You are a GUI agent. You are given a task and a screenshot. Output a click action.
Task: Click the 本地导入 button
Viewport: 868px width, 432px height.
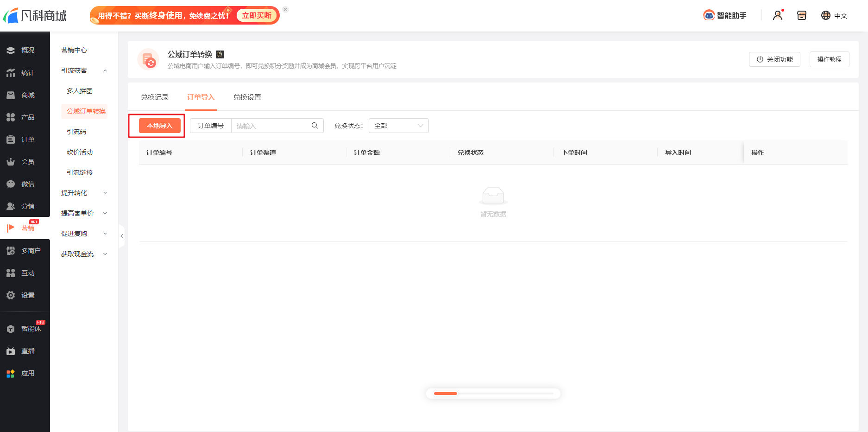(159, 126)
